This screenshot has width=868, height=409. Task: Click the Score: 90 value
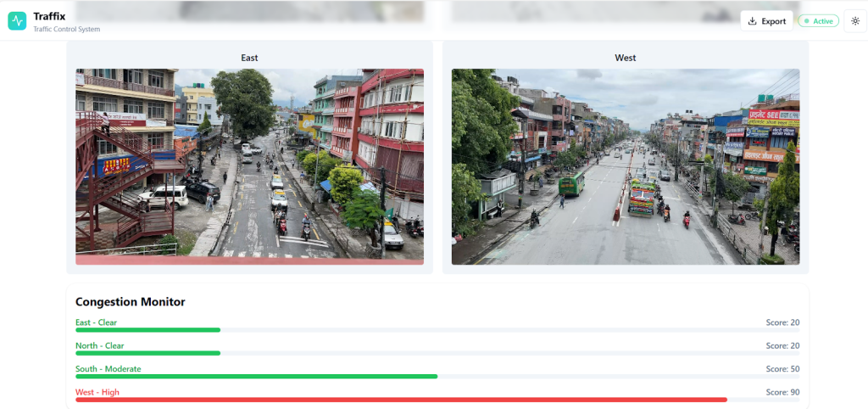tap(782, 392)
